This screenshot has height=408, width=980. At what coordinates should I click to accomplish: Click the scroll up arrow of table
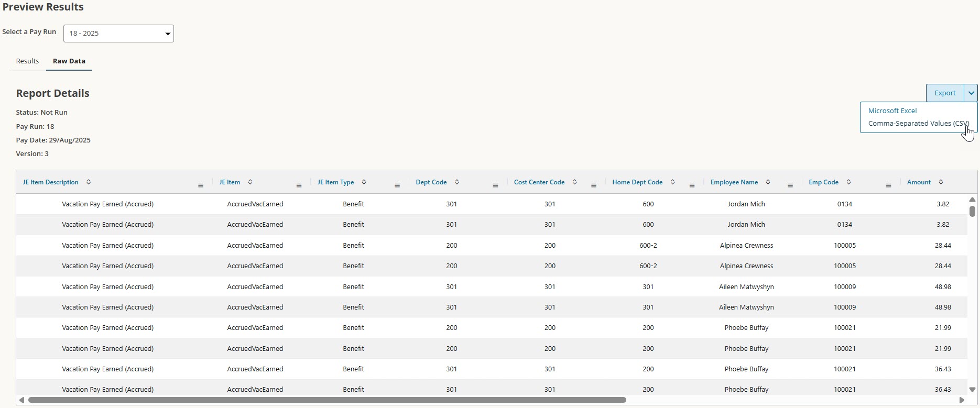click(x=972, y=200)
